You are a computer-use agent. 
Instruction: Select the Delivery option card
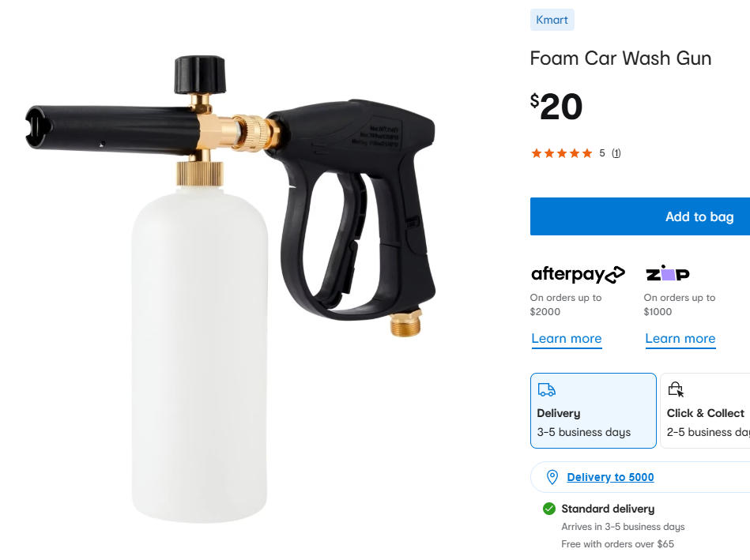593,411
